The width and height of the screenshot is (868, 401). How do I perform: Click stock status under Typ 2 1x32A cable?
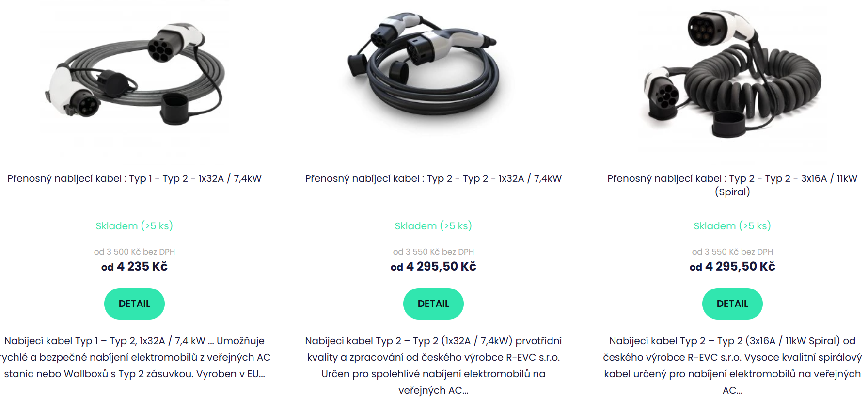coord(433,226)
